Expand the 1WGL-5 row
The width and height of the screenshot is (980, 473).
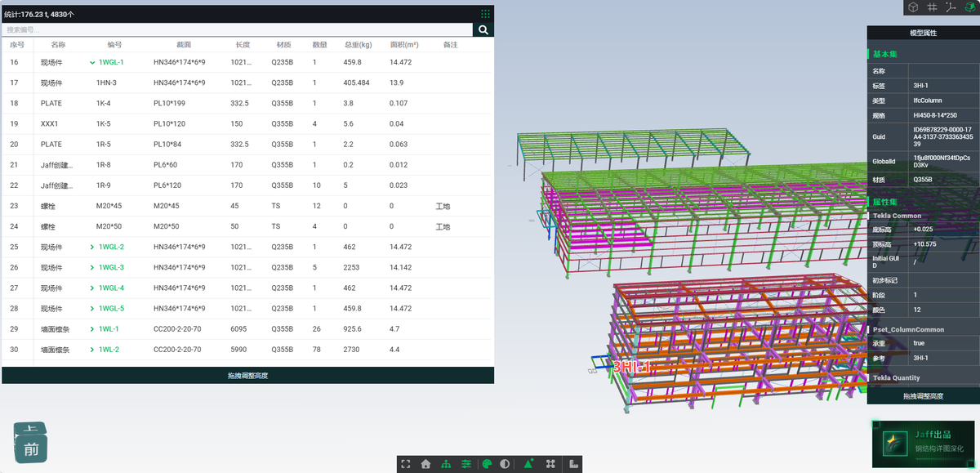point(92,309)
